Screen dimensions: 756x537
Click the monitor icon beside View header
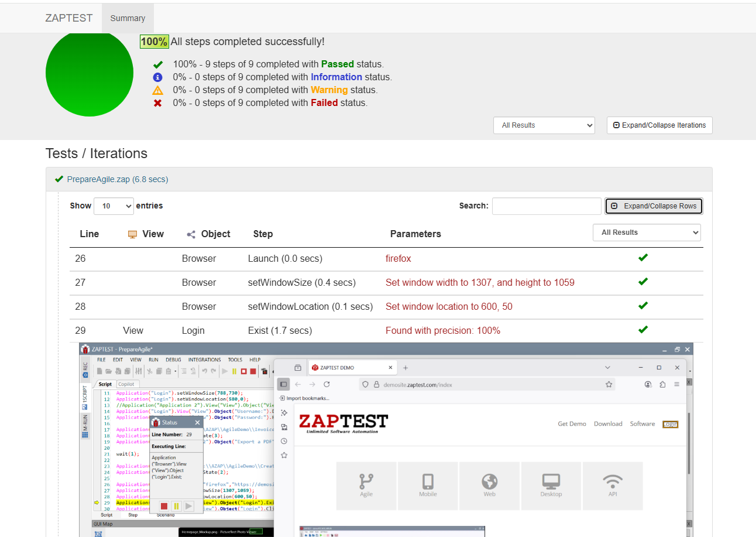132,234
